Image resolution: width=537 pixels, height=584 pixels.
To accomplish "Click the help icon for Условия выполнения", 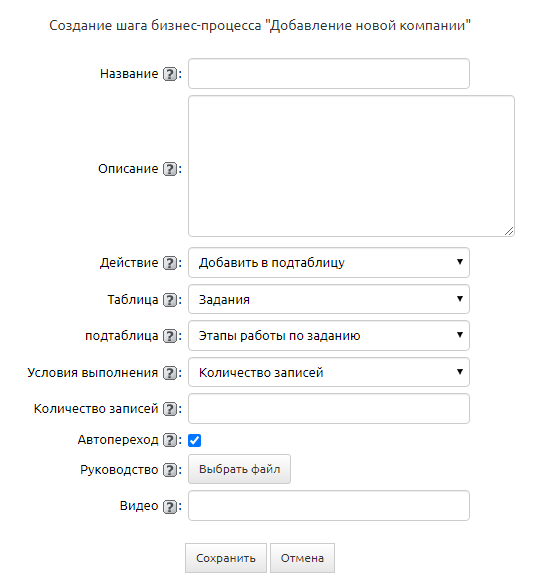I will tap(170, 373).
